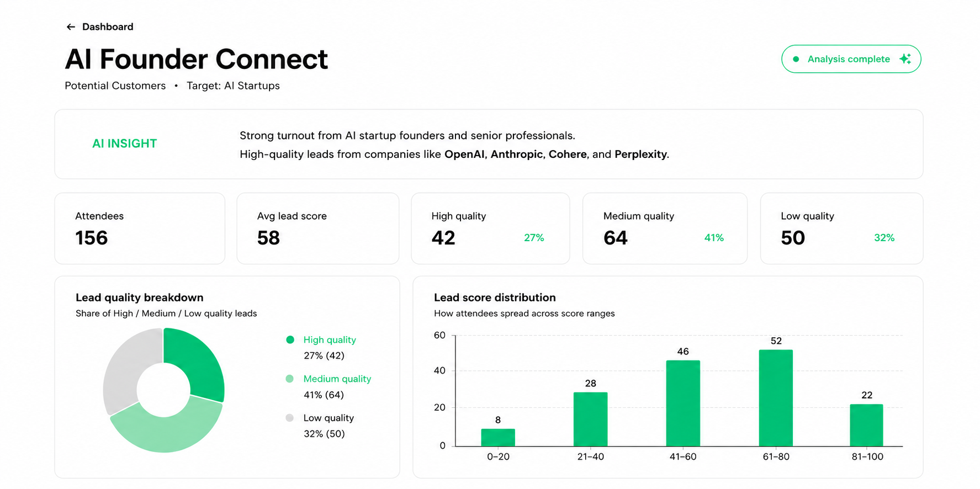This screenshot has width=980, height=489.
Task: Click the 52 data label above the bar
Action: (776, 341)
